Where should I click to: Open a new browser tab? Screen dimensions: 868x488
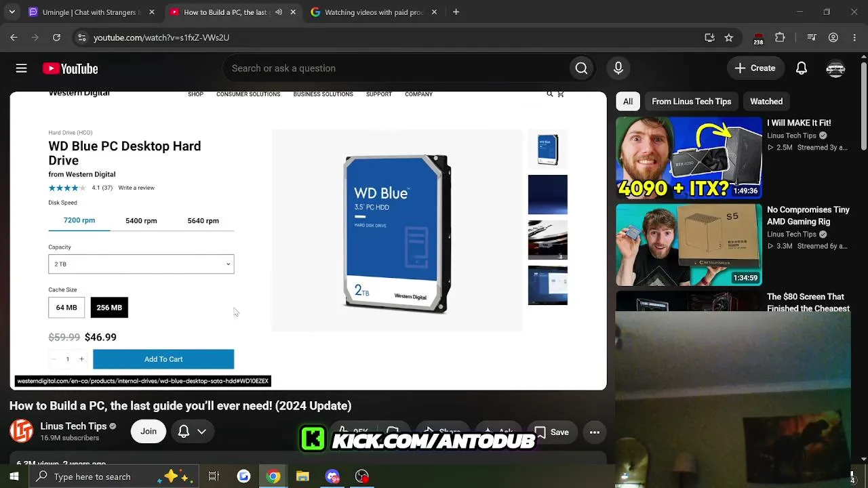(x=456, y=12)
